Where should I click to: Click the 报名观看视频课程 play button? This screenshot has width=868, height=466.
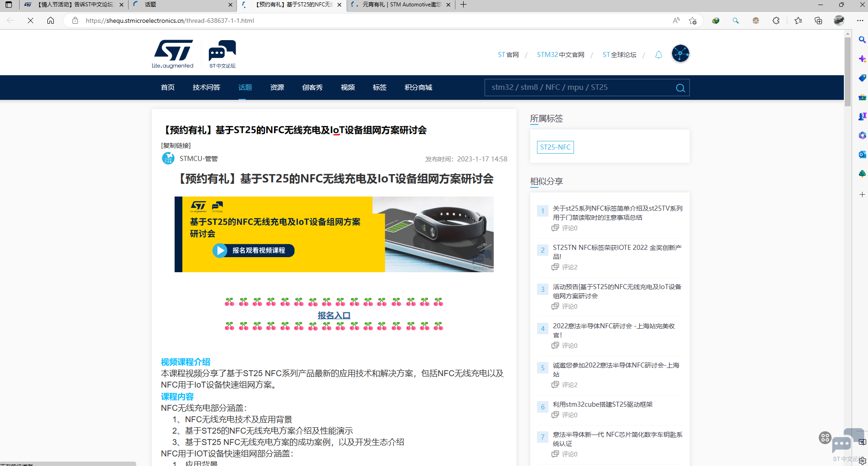(253, 250)
